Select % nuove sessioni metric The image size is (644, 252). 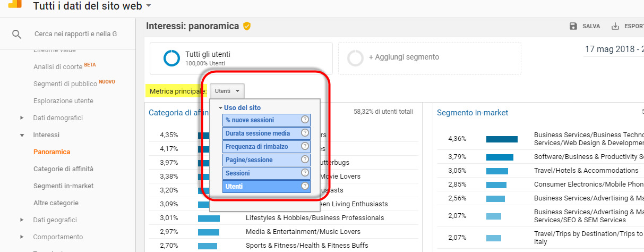pyautogui.click(x=267, y=120)
